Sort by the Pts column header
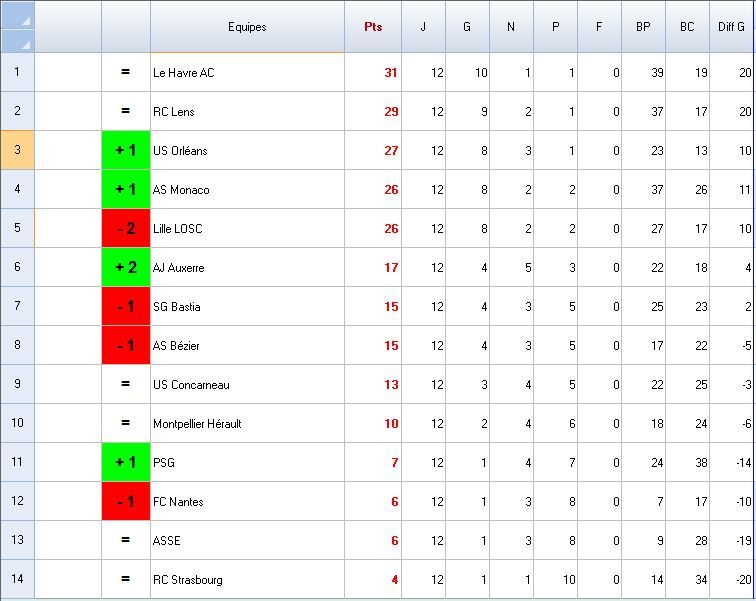The image size is (756, 601). [x=373, y=27]
